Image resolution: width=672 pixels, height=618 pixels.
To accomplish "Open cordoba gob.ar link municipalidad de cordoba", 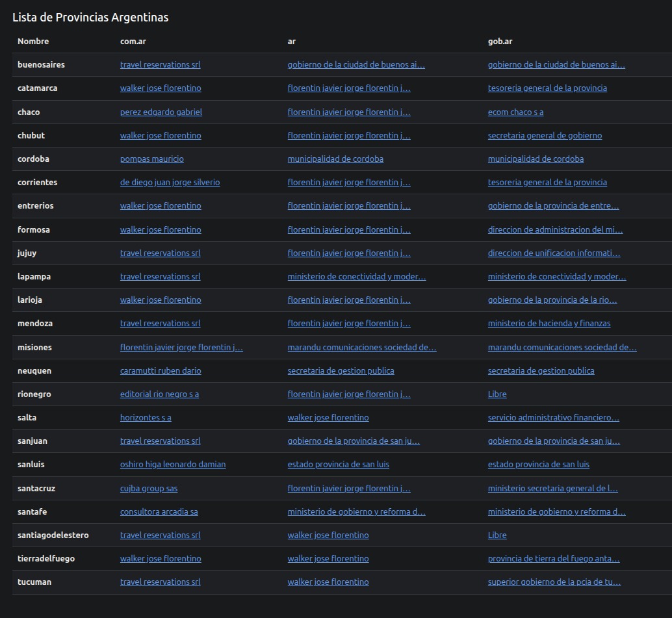I will (536, 159).
